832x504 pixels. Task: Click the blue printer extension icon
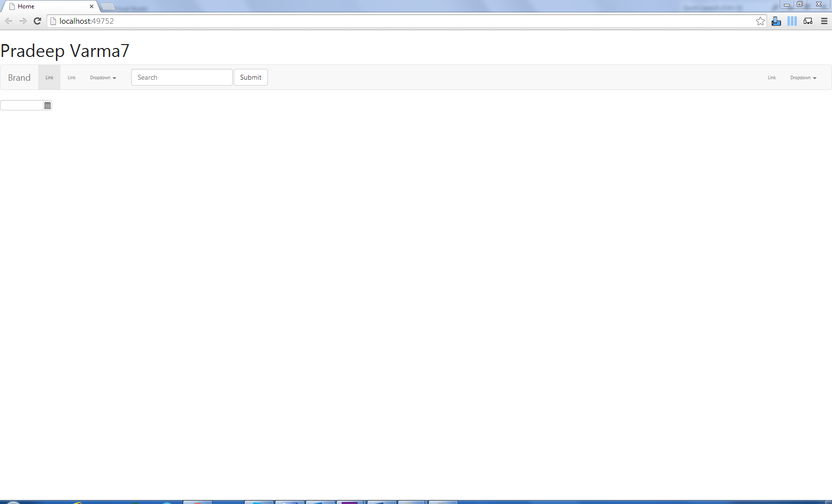[777, 21]
